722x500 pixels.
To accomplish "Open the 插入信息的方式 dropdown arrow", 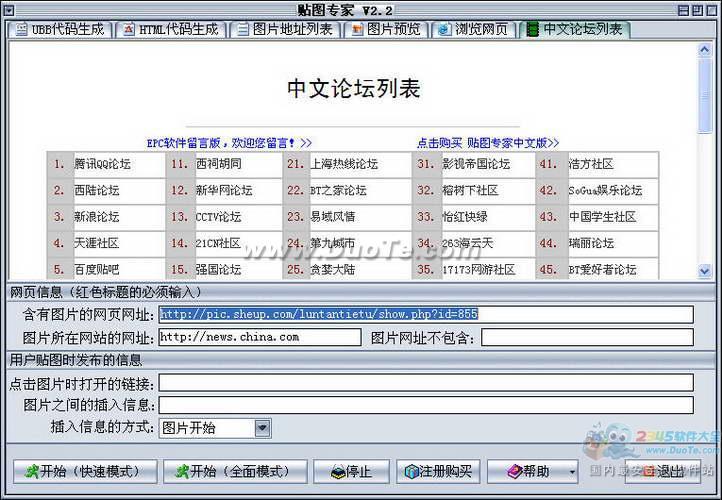I will (x=262, y=428).
